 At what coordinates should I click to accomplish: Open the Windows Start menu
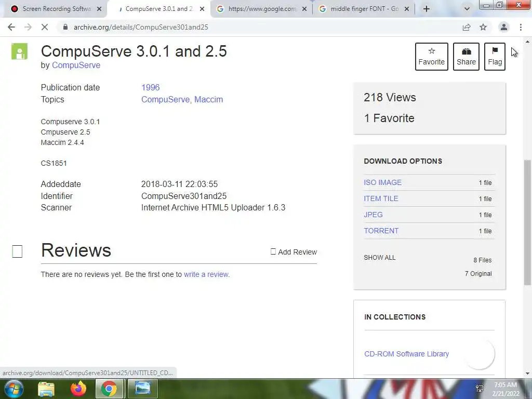[x=14, y=389]
